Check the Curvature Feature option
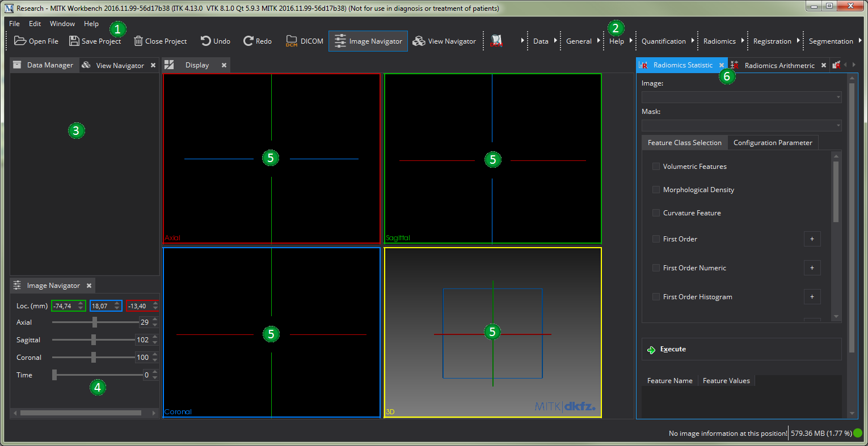The image size is (868, 446). 656,213
